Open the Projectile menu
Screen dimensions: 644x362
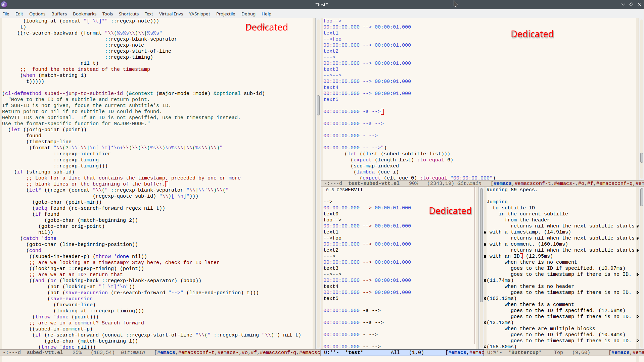(x=226, y=14)
